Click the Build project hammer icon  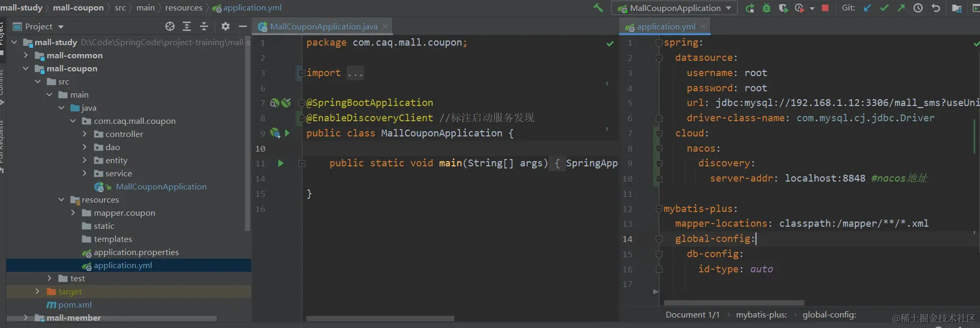coord(598,8)
